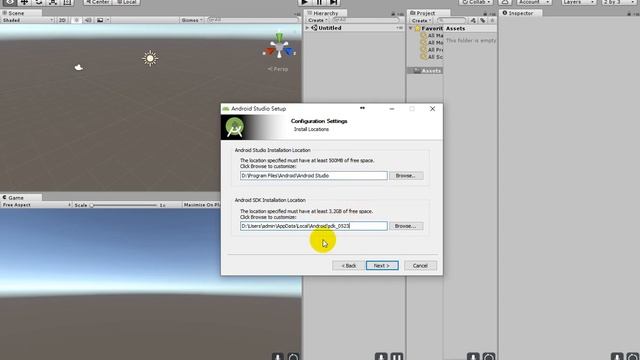Click the Project search field
Image resolution: width=640 pixels, height=360 pixels.
click(452, 20)
